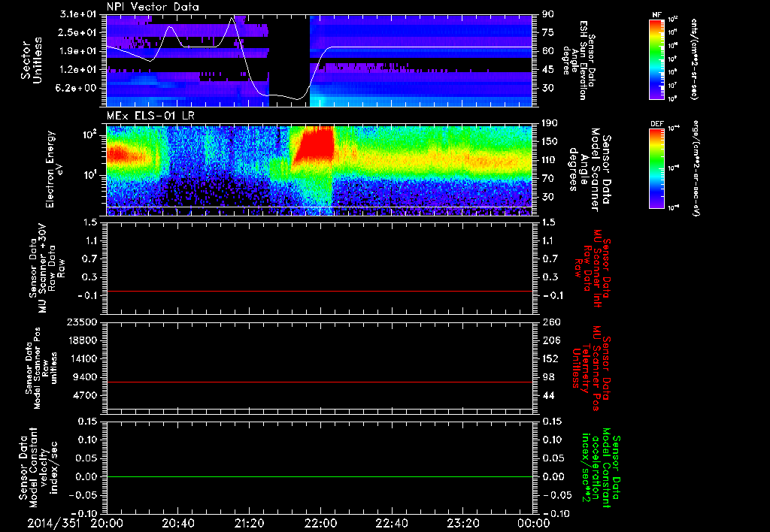The image size is (770, 532).
Task: Click the NF color bar
Action: (656, 59)
